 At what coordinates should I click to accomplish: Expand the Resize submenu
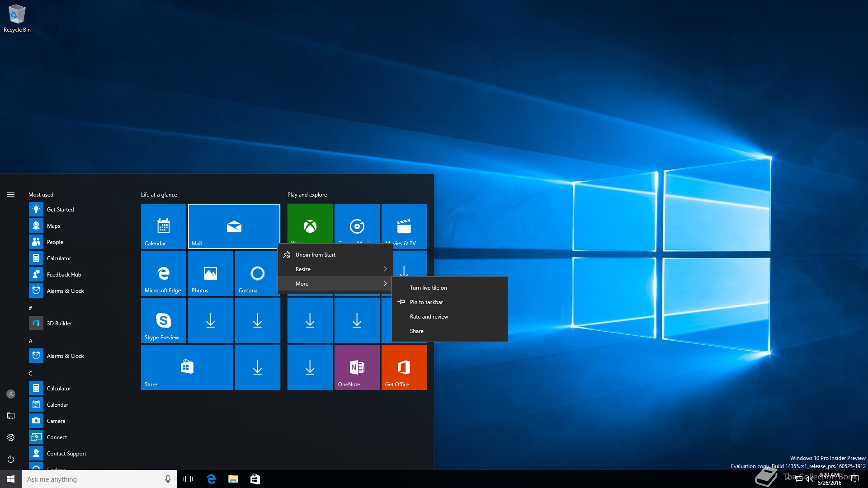pos(335,269)
